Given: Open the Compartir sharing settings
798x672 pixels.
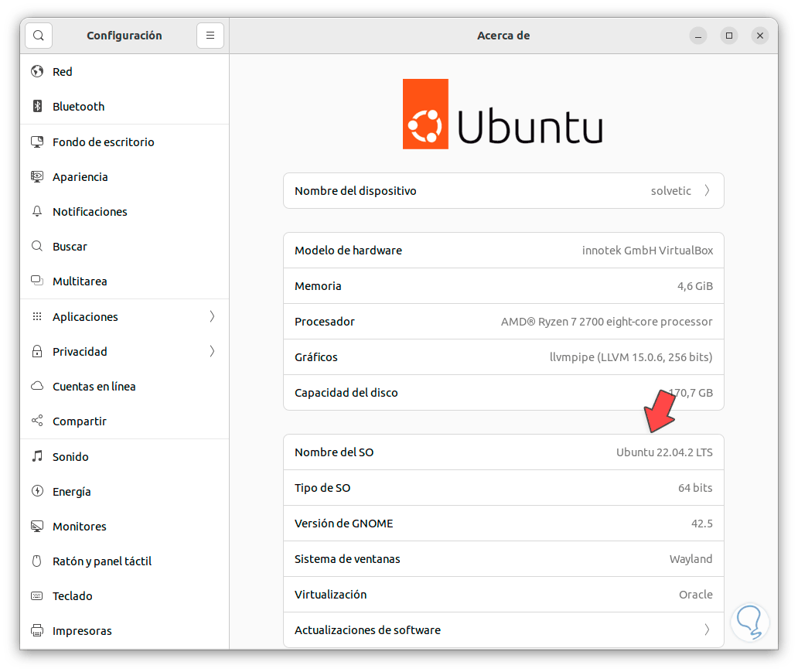Looking at the screenshot, I should (80, 421).
